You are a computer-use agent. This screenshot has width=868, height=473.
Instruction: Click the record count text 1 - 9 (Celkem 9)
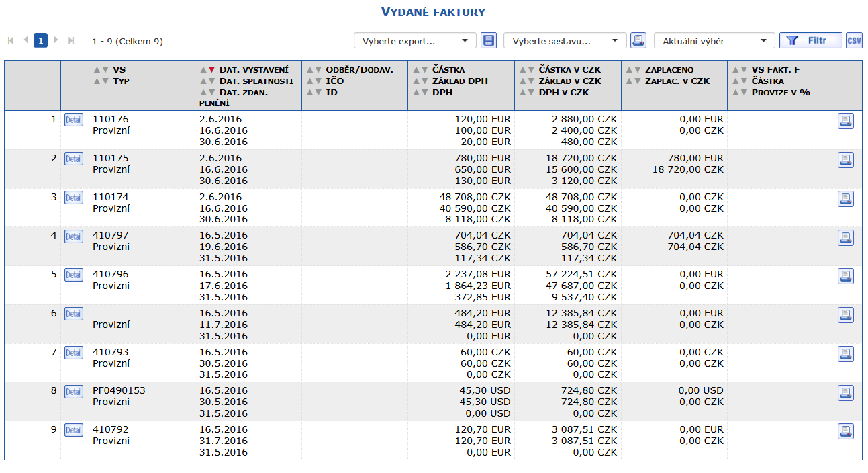[128, 41]
